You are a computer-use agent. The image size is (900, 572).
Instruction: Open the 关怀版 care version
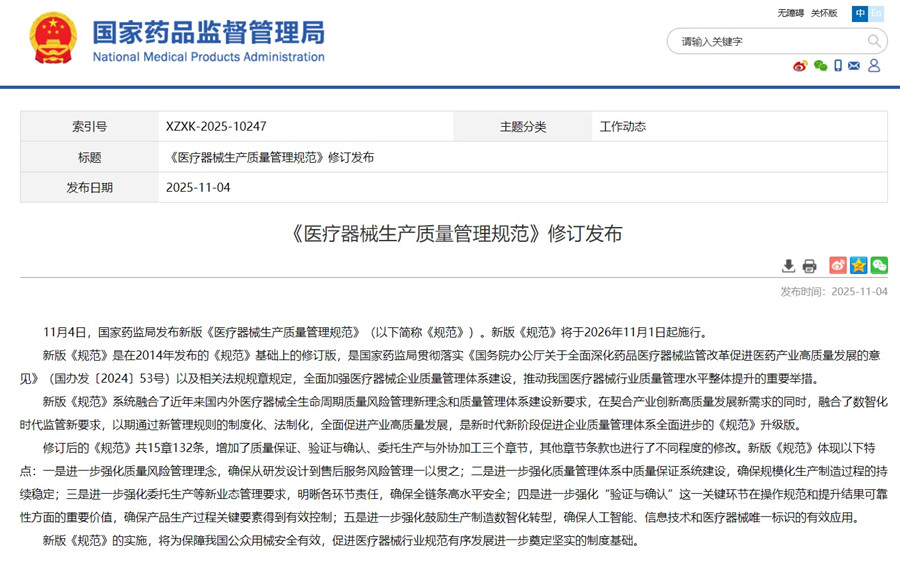[824, 13]
